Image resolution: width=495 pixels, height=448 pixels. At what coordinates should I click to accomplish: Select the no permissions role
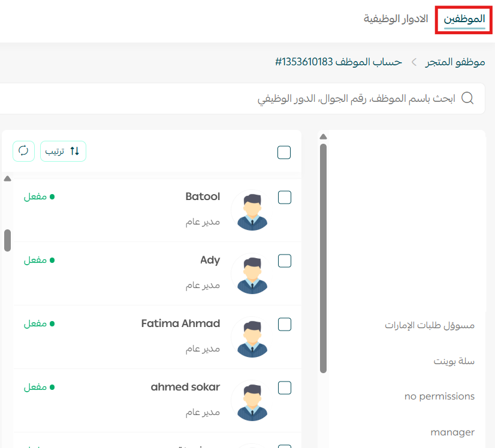point(439,396)
